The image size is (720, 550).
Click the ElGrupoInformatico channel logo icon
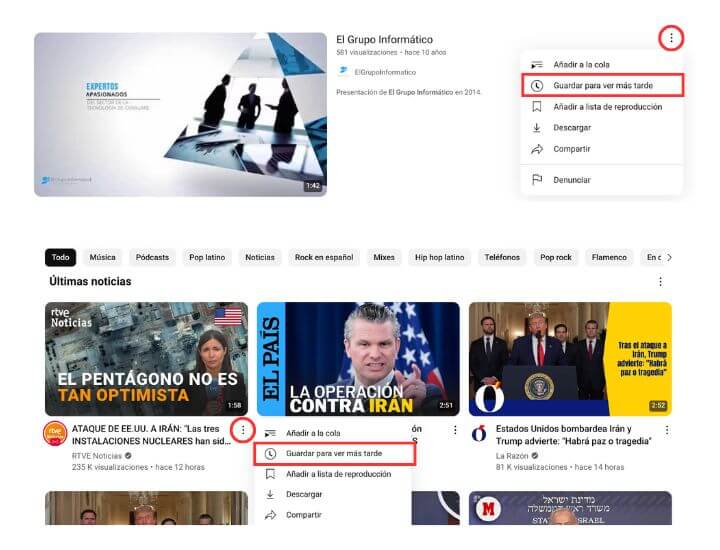point(343,71)
